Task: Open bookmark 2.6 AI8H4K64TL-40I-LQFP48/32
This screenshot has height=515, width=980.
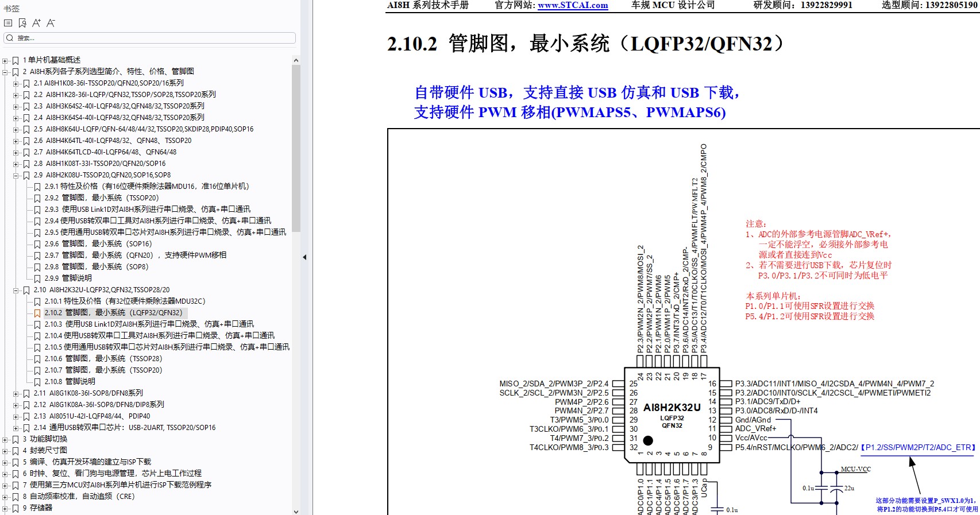Action: 113,141
